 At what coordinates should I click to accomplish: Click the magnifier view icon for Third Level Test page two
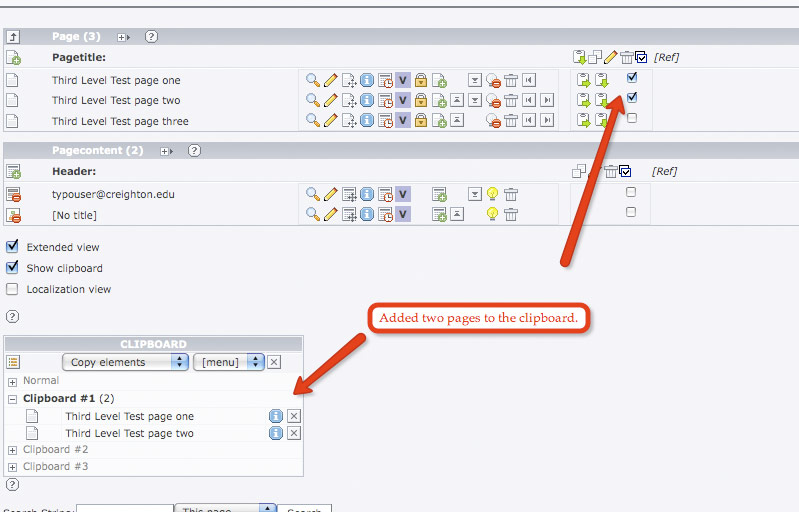313,100
